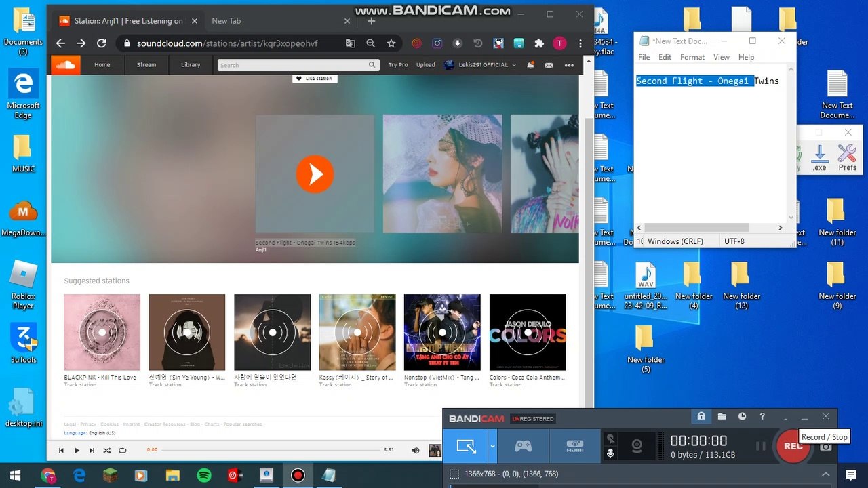
Task: Toggle the SoundCloud volume mute icon
Action: [x=416, y=450]
